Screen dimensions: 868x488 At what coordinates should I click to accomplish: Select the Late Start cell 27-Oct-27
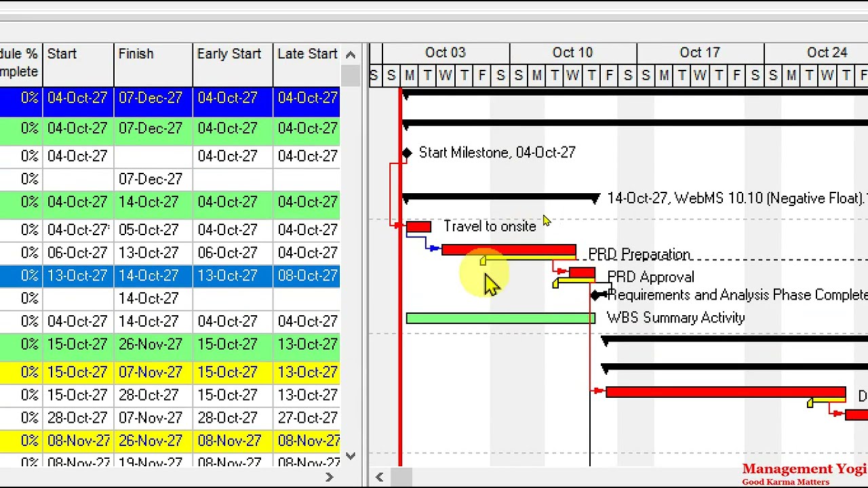[307, 418]
